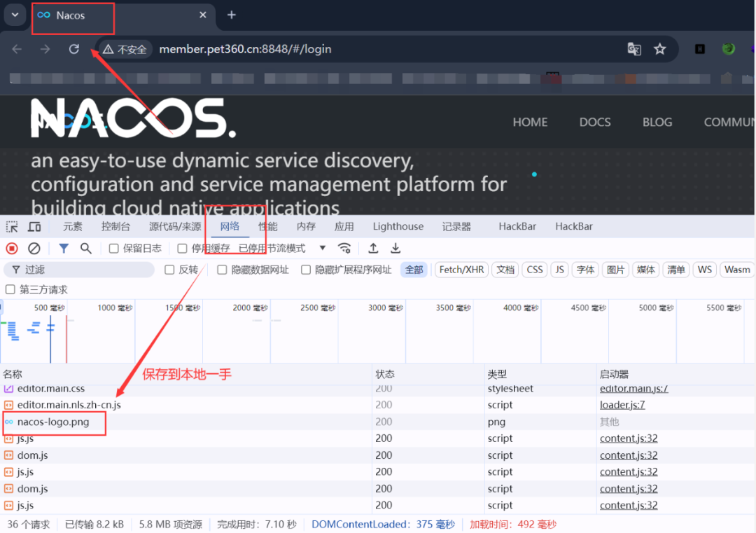Bookmark page with star icon
The height and width of the screenshot is (533, 756).
tap(659, 49)
